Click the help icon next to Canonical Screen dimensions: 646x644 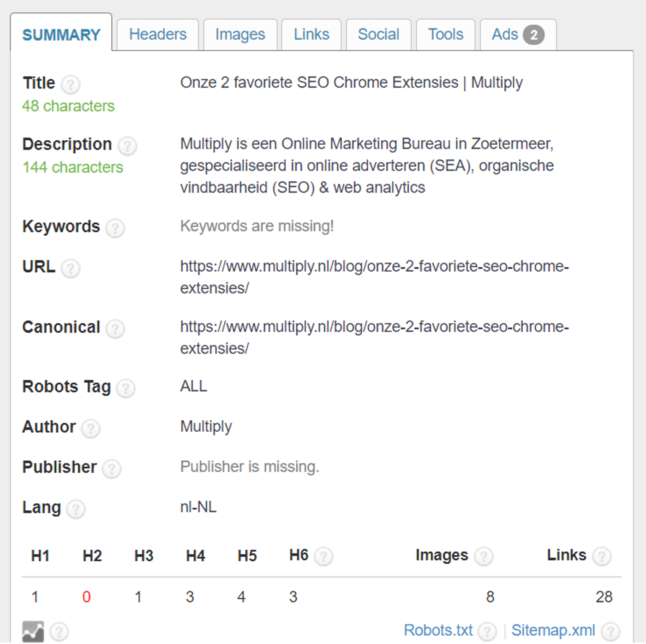tap(115, 329)
